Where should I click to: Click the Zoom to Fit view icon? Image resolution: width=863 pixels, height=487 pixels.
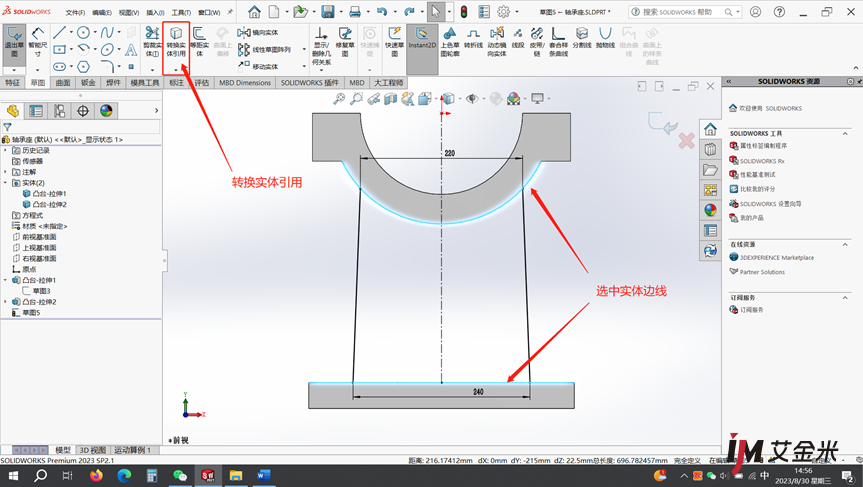(x=339, y=99)
